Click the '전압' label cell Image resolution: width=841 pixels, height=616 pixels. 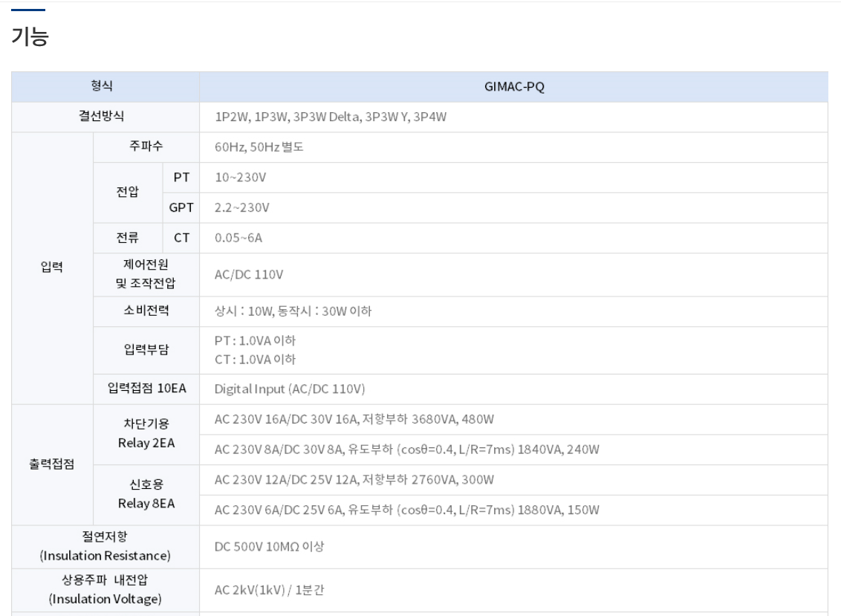click(128, 192)
